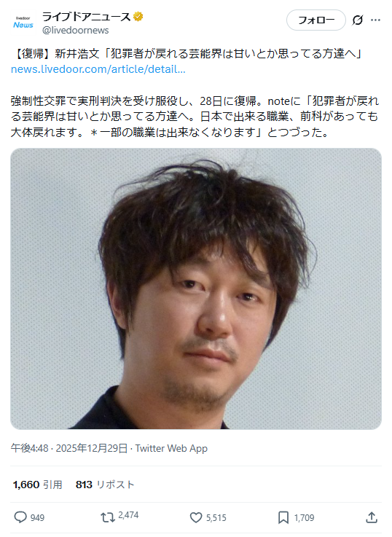Open the Twitter Web App source label
This screenshot has height=537, width=392.
coord(171,448)
